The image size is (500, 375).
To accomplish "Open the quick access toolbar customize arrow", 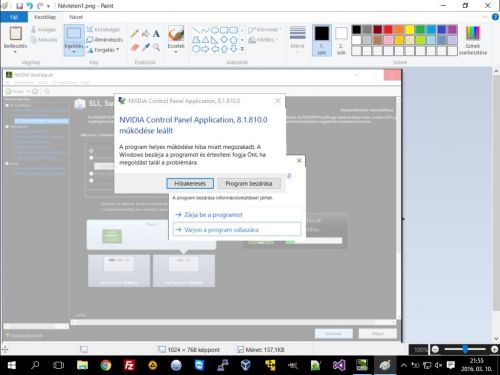I will pos(49,6).
